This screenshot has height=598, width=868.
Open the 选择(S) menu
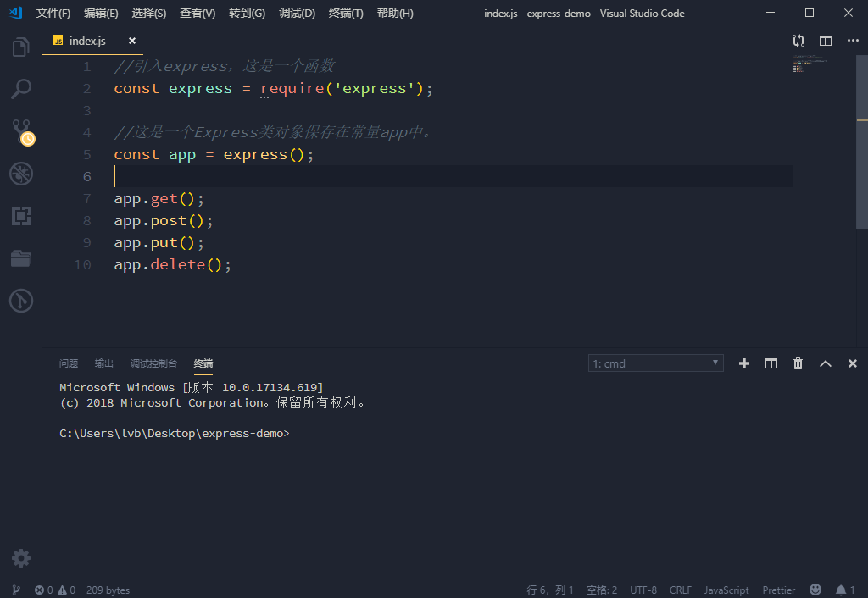point(149,14)
